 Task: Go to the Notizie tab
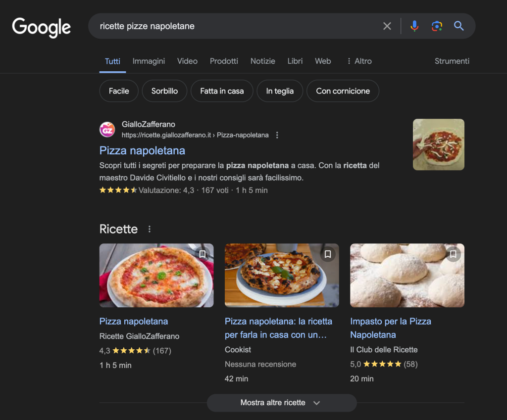click(263, 61)
